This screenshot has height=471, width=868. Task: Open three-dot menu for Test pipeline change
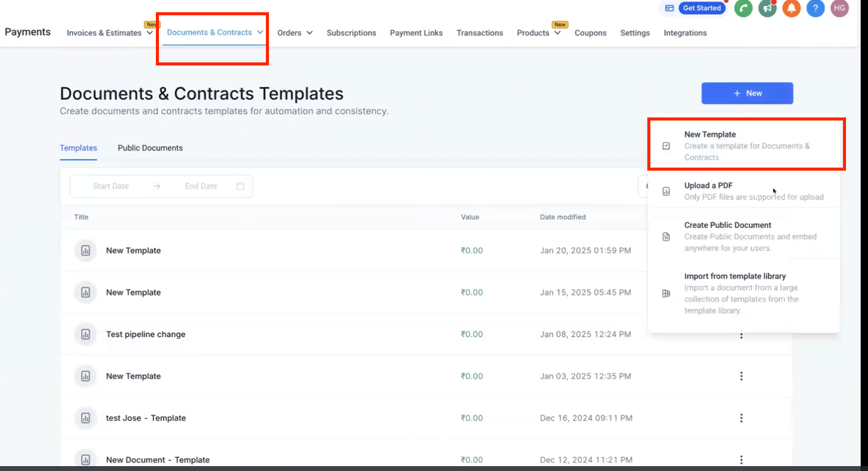click(741, 335)
